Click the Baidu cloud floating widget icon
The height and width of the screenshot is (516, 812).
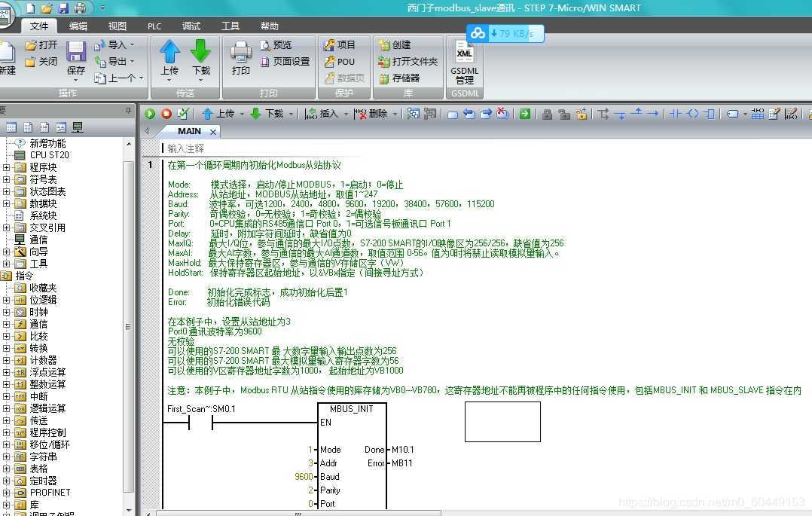(x=478, y=34)
